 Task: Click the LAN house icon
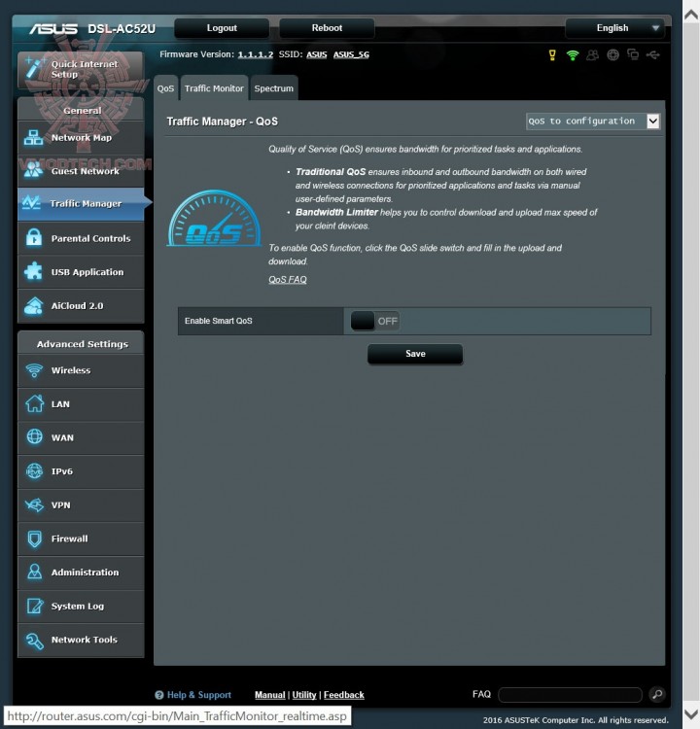[x=34, y=403]
